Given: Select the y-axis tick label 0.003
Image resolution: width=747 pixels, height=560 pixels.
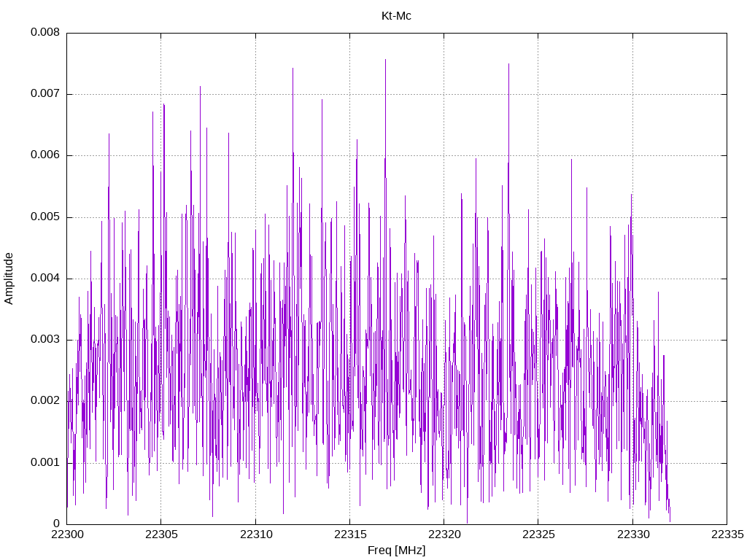Looking at the screenshot, I should point(45,340).
